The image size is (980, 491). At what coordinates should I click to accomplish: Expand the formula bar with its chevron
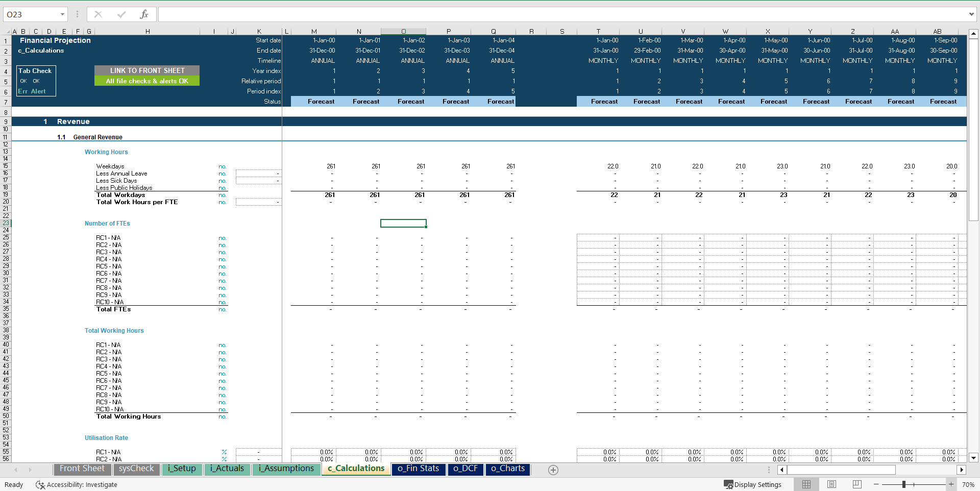click(x=971, y=14)
